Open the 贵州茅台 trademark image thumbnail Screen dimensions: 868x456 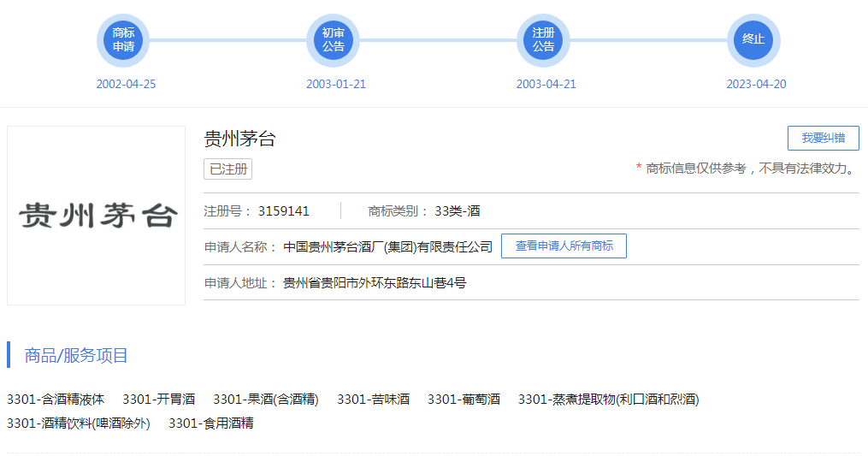tap(97, 216)
